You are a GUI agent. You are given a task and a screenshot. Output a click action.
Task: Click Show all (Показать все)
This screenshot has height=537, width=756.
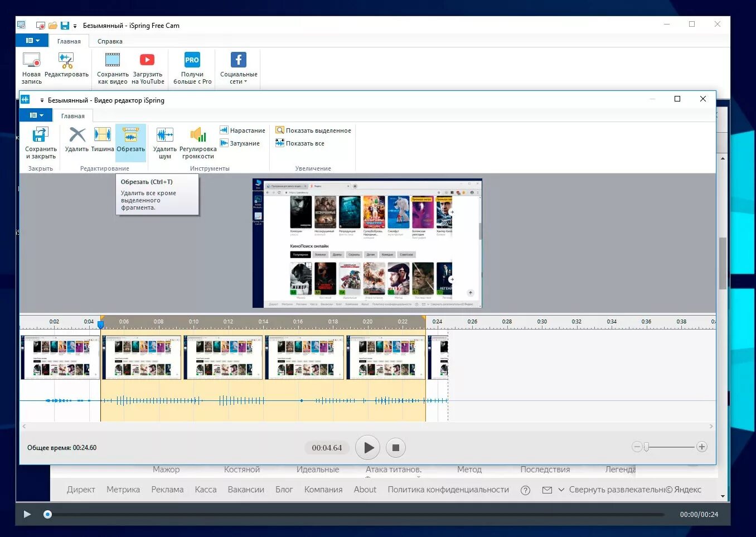(x=300, y=143)
